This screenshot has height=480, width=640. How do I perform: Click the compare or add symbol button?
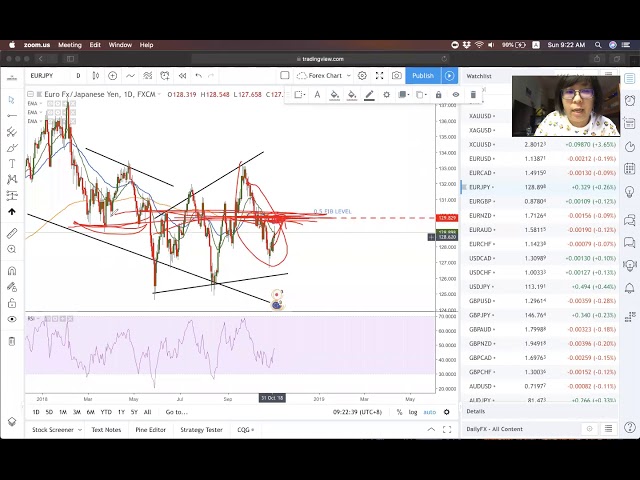112,76
